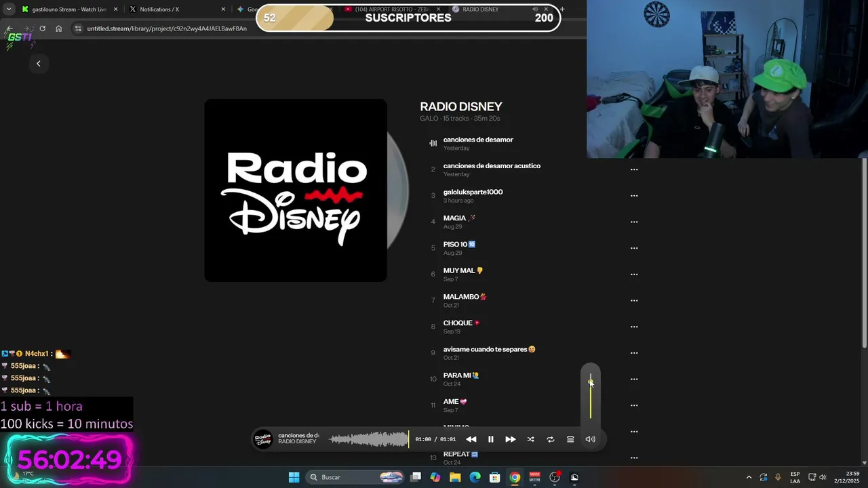Image resolution: width=868 pixels, height=488 pixels.
Task: Open options menu for PARA MI
Action: [x=634, y=379]
